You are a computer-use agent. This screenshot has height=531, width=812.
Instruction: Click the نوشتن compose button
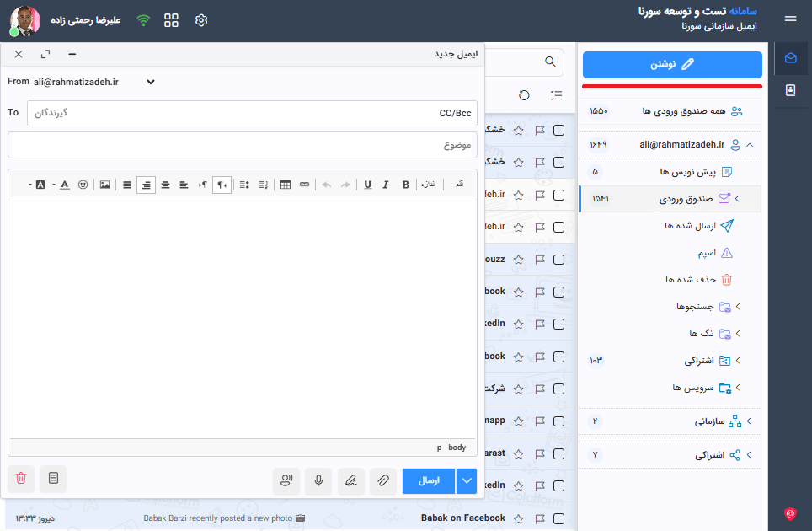coord(672,65)
